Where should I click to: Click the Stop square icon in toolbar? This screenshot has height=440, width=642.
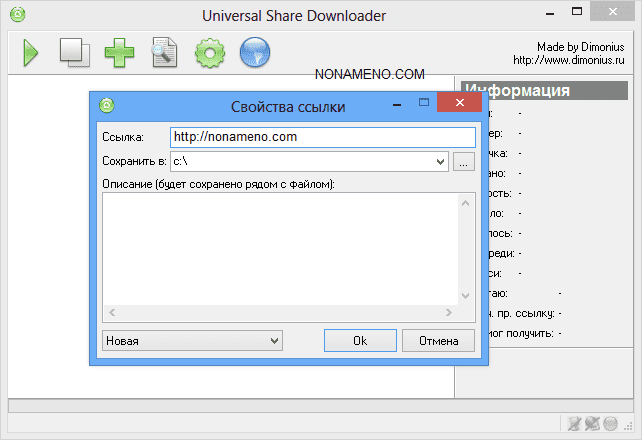click(74, 52)
